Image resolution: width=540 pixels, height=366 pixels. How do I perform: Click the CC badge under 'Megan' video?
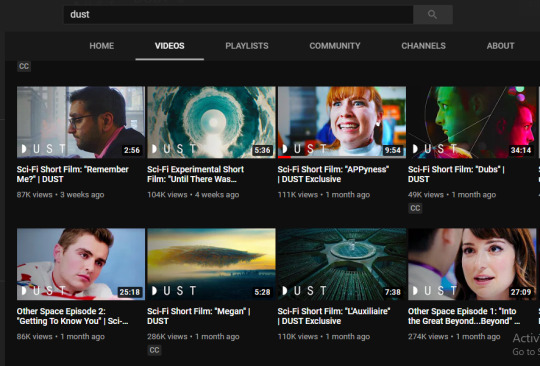coord(155,350)
